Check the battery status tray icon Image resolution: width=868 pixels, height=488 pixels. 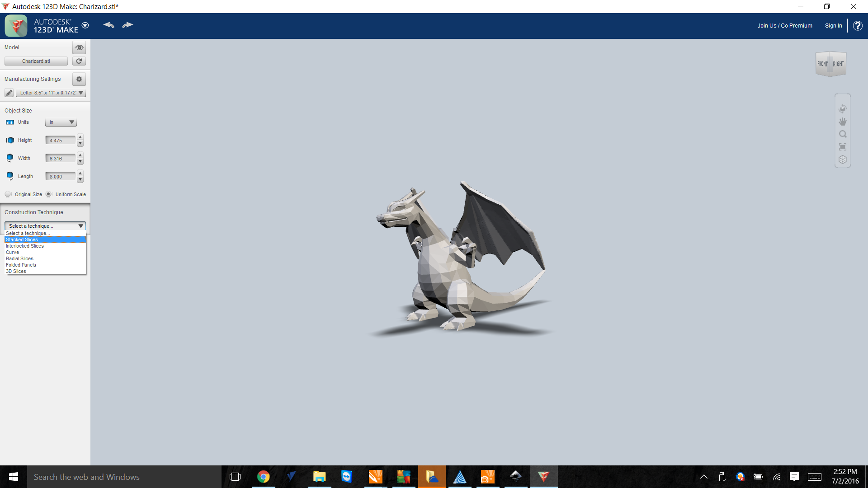758,477
